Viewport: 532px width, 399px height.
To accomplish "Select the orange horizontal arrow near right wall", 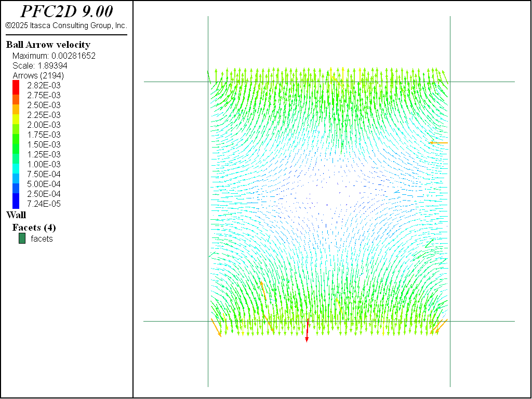I will [438, 142].
